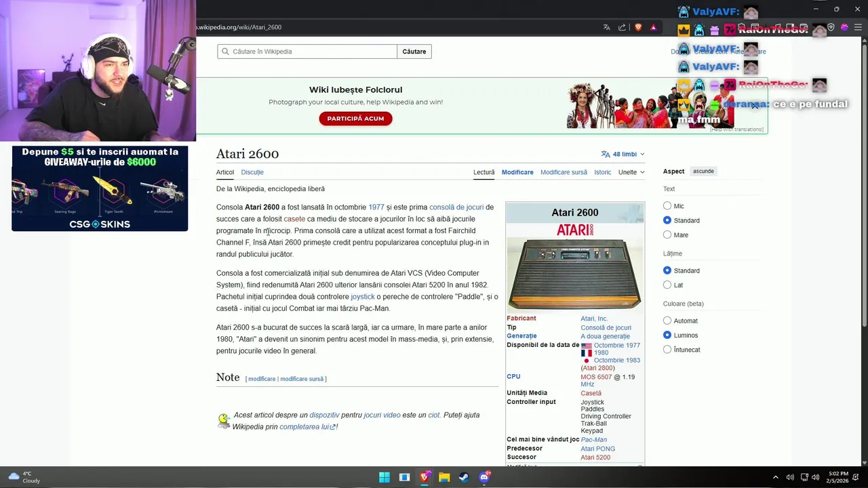Screen dimensions: 868x488
Task: Click the magnifier icon in Wikipedia search
Action: point(225,52)
